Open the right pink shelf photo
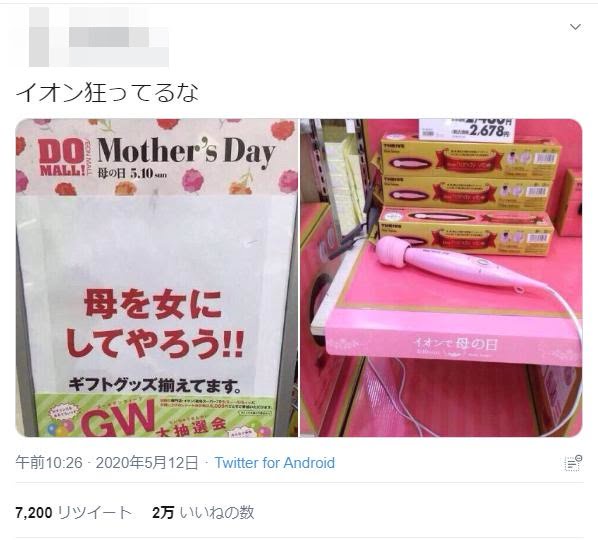This screenshot has height=540, width=598. click(441, 278)
